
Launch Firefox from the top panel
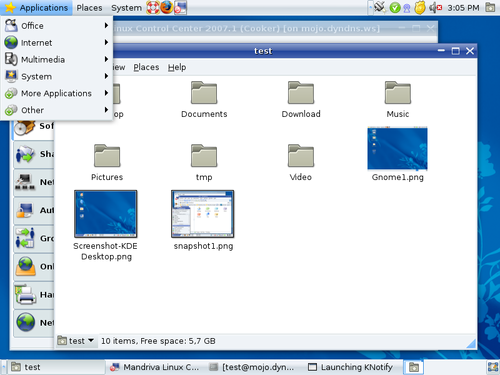167,7
